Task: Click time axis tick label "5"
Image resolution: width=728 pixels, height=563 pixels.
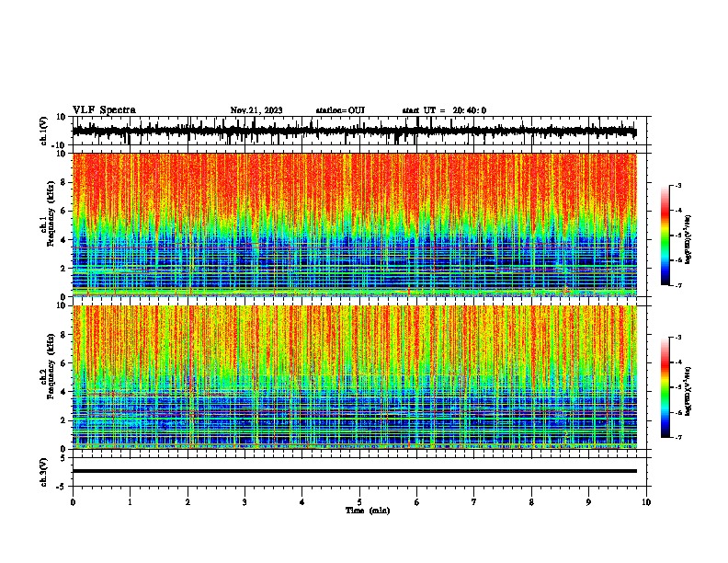Action: (x=359, y=502)
